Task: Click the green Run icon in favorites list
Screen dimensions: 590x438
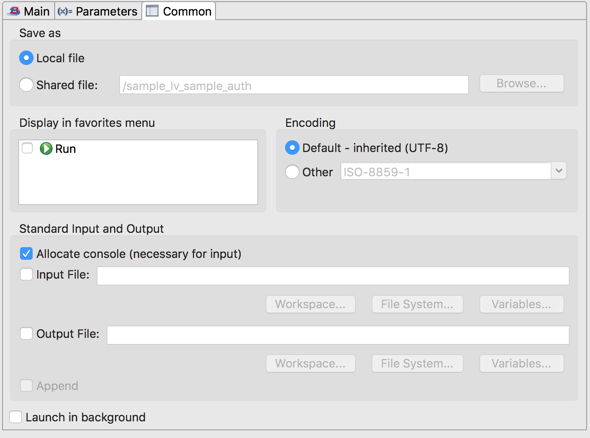Action: [x=46, y=149]
